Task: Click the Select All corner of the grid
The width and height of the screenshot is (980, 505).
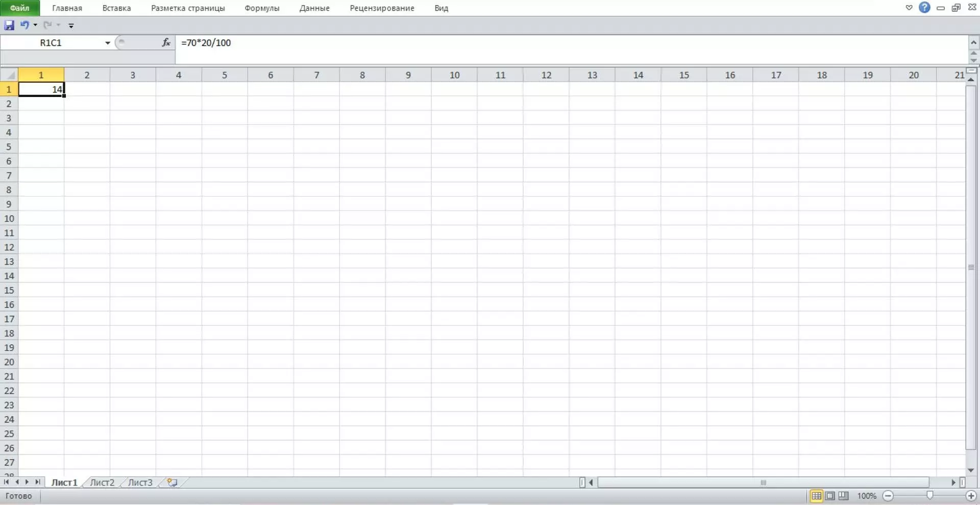Action: point(9,75)
